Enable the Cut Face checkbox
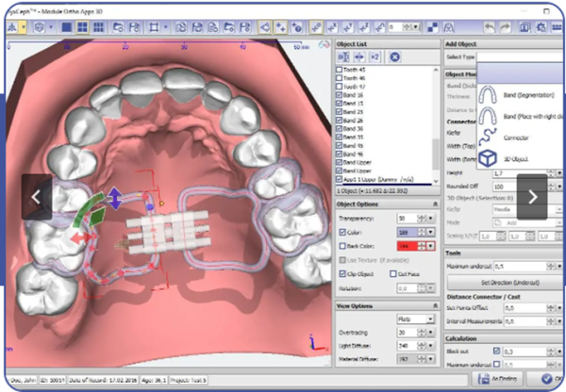This screenshot has height=392, width=566. [x=393, y=273]
